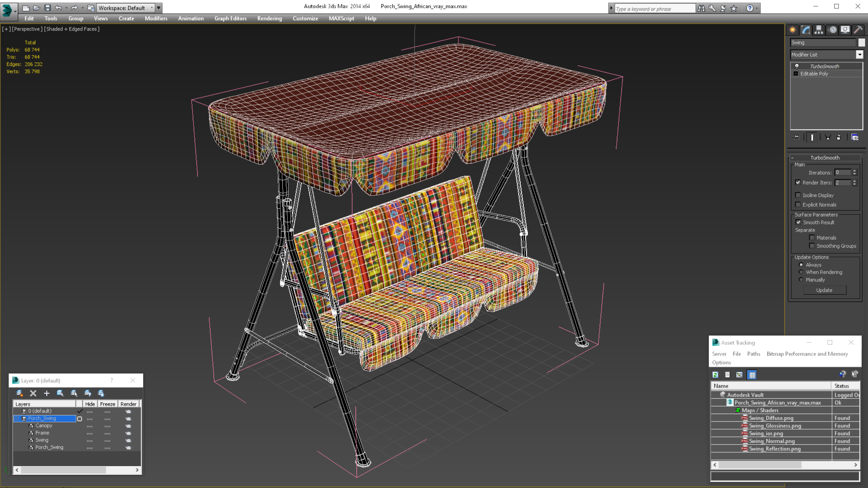Click Delete layer X icon

tap(33, 393)
